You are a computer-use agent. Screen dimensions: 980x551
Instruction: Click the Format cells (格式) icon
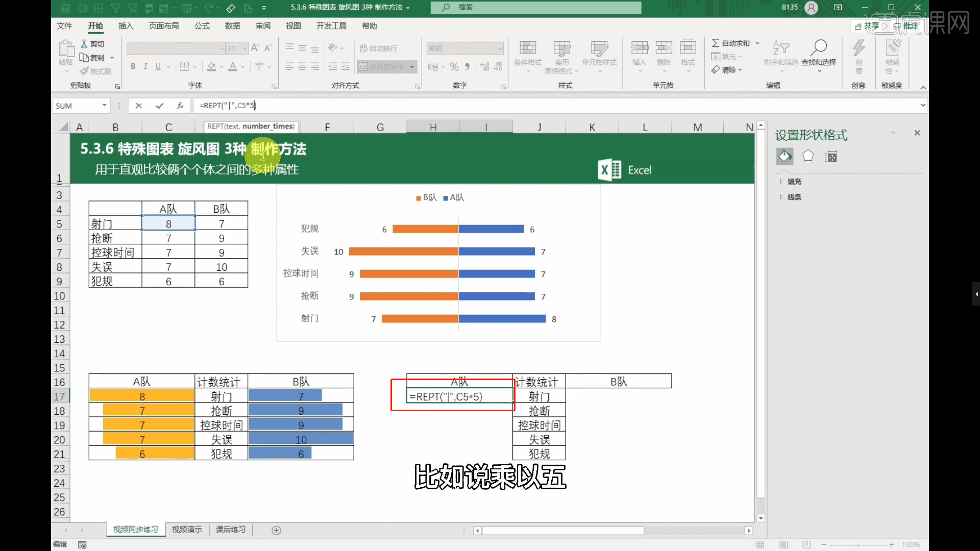click(x=688, y=48)
